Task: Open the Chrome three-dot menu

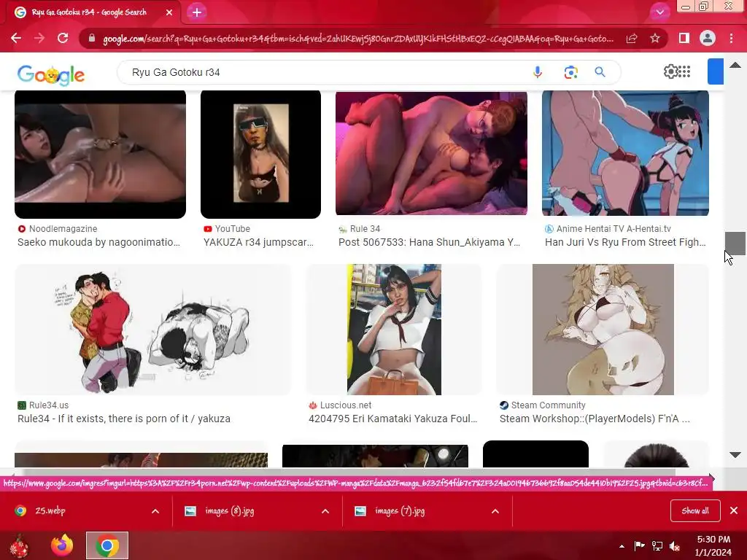Action: point(731,38)
